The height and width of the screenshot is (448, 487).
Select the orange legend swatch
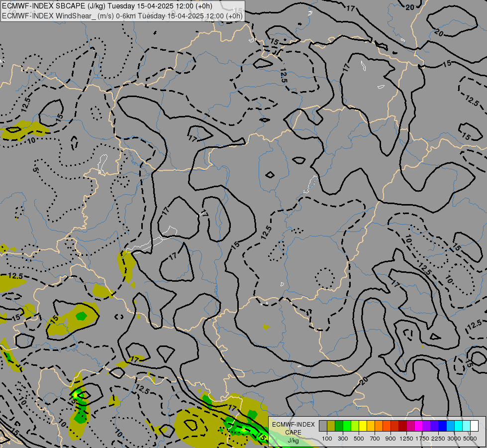coord(379,426)
